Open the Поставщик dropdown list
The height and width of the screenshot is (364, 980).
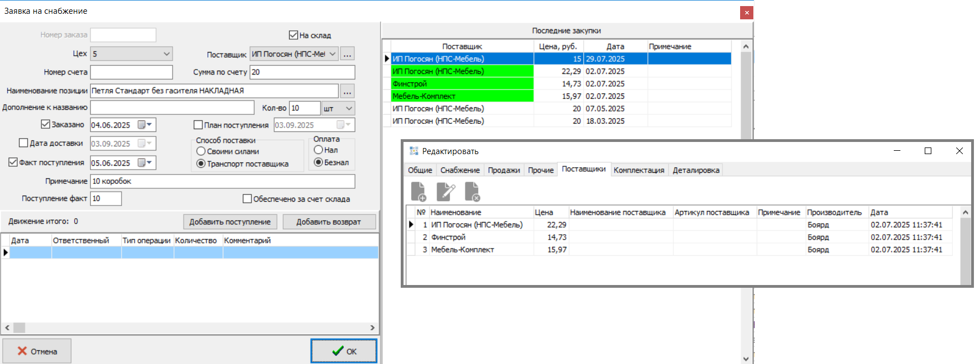332,54
